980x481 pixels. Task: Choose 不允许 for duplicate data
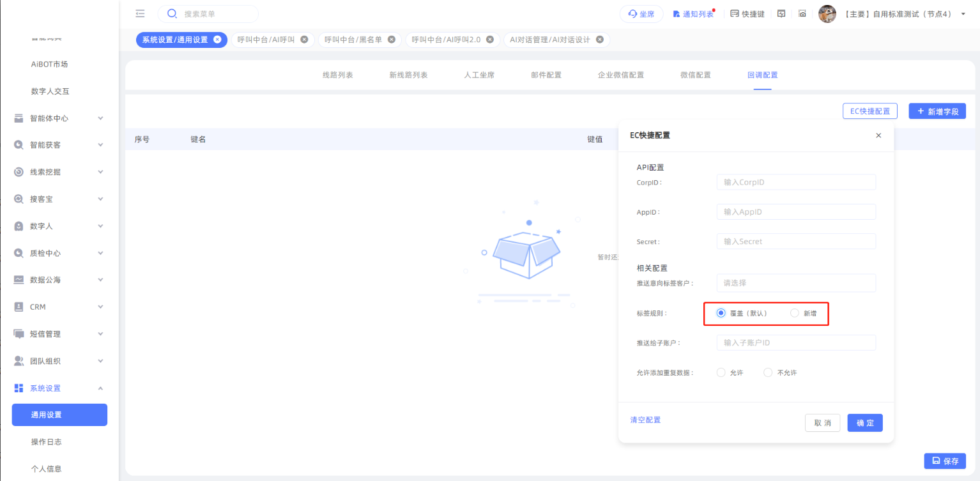point(769,372)
